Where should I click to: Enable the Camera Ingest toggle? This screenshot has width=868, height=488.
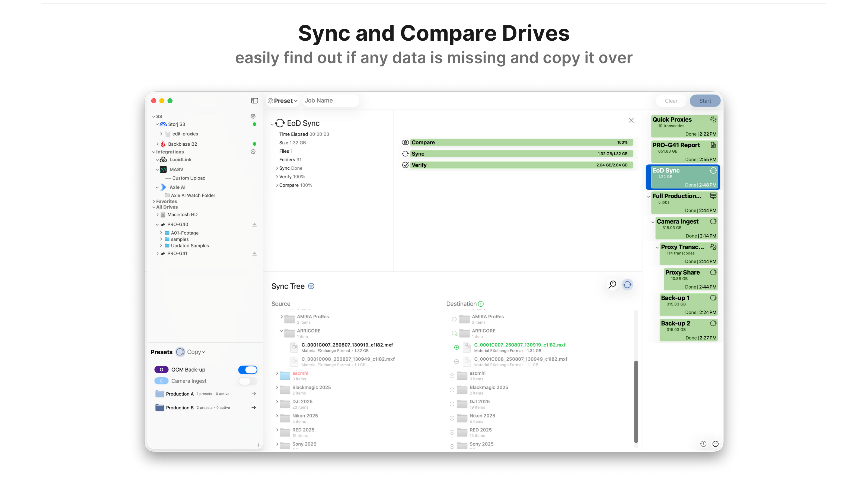pyautogui.click(x=248, y=381)
